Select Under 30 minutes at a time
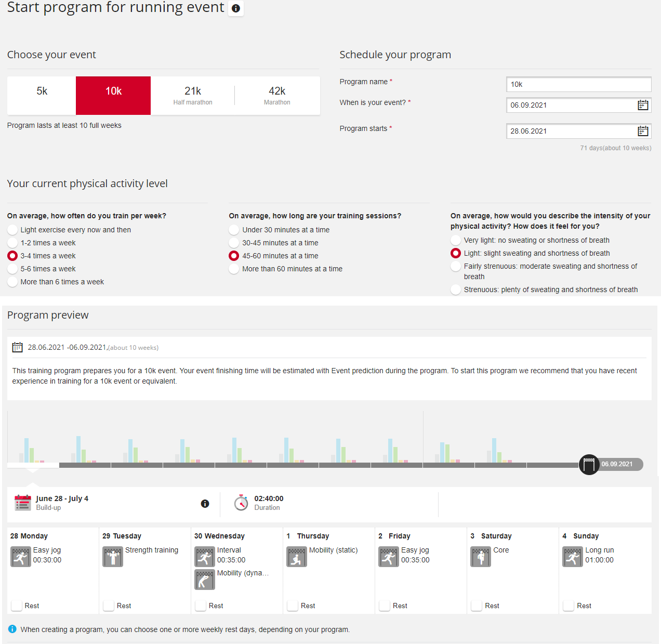The image size is (661, 644). 234,230
